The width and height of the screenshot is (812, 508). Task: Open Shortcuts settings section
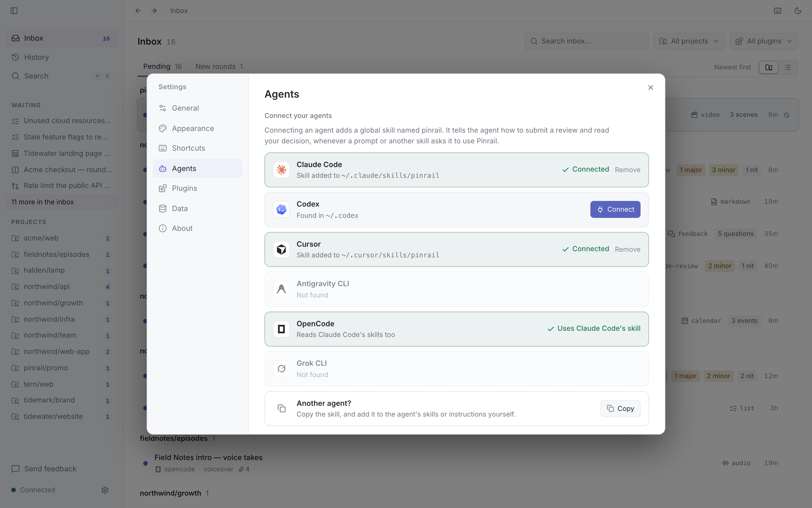tap(197, 148)
